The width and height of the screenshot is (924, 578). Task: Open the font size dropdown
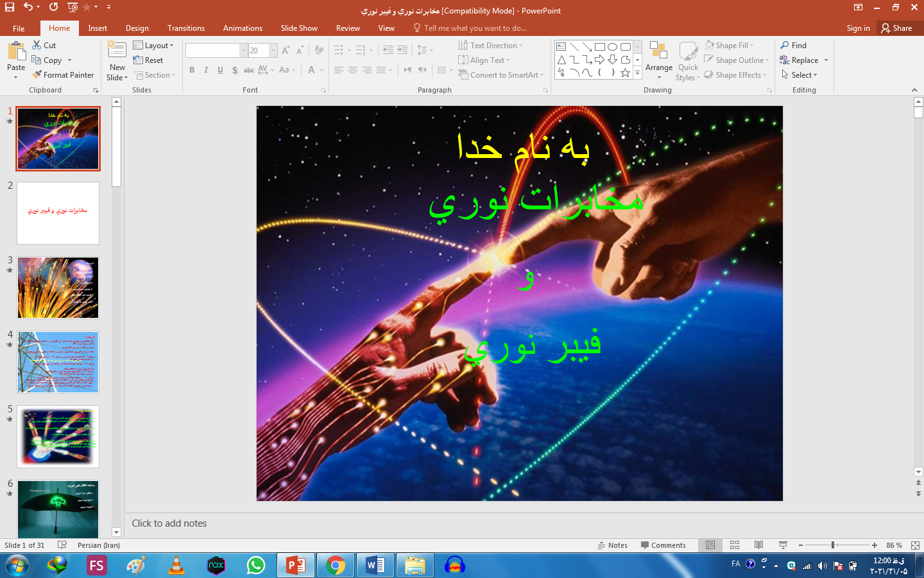[x=273, y=51]
